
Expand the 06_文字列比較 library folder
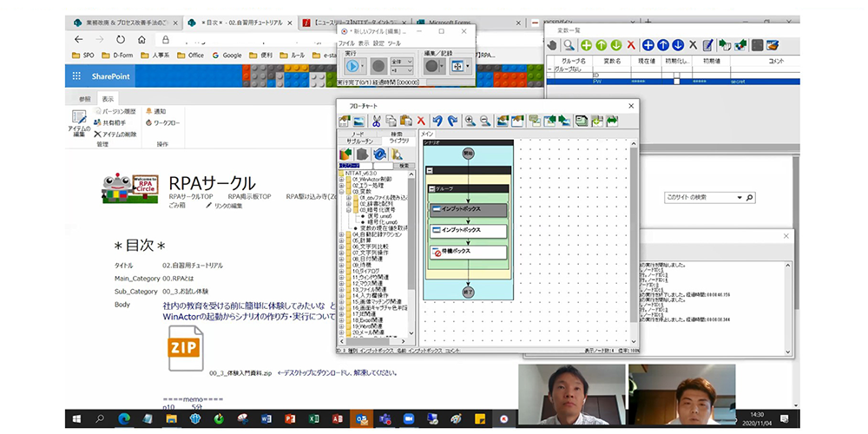(343, 247)
